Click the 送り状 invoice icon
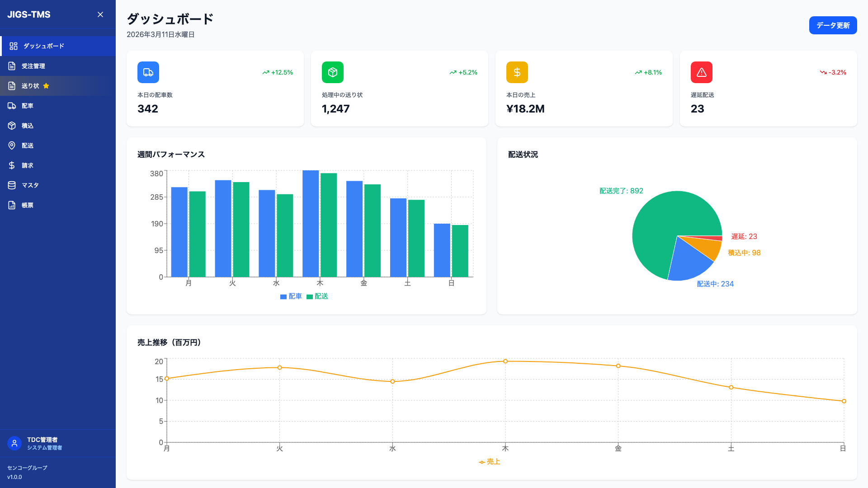 [11, 85]
